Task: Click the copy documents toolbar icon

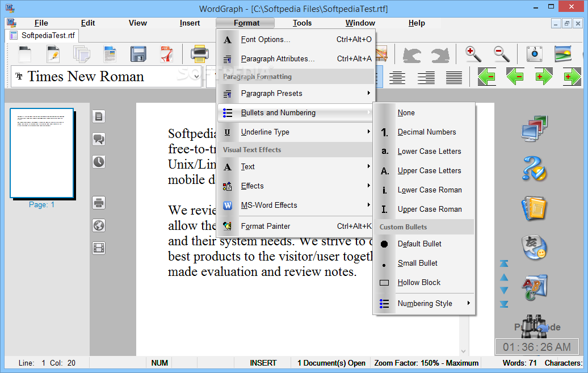Action: [x=81, y=54]
